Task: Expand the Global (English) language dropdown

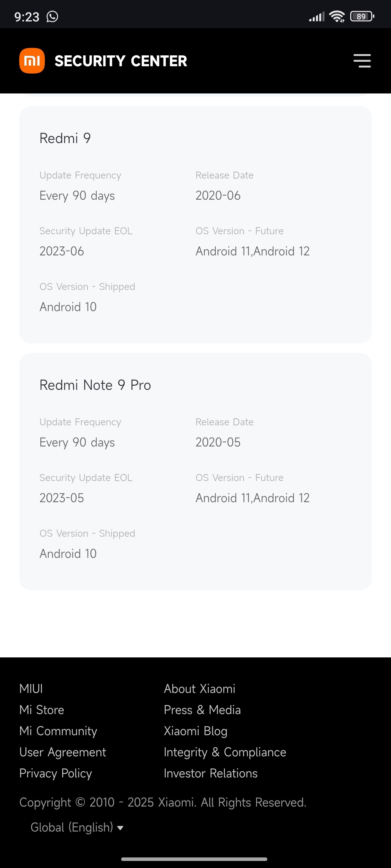Action: click(x=77, y=827)
